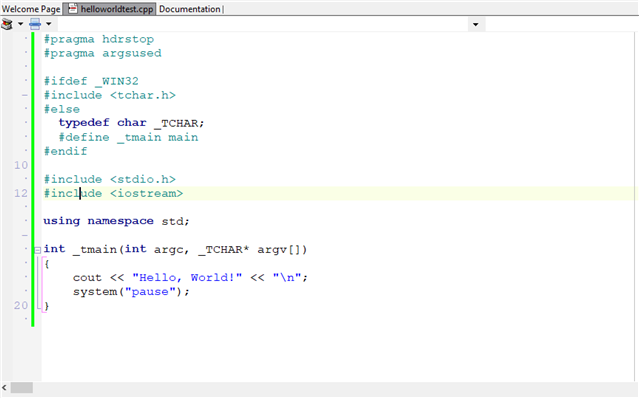
Task: Click the '#pragma argsused' line
Action: (x=103, y=53)
